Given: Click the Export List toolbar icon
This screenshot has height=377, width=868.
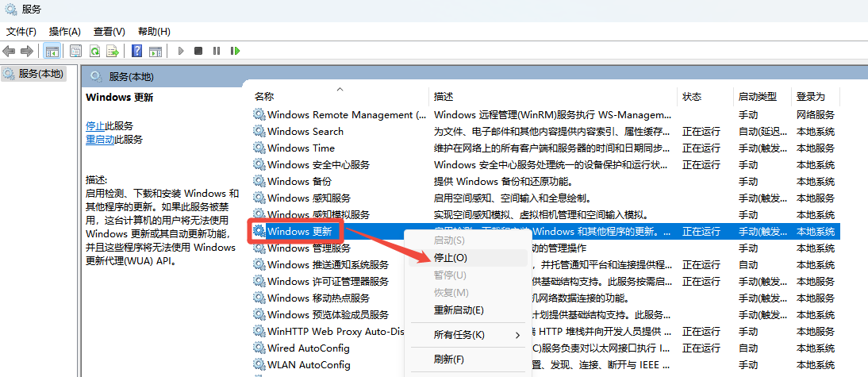Looking at the screenshot, I should tap(113, 51).
